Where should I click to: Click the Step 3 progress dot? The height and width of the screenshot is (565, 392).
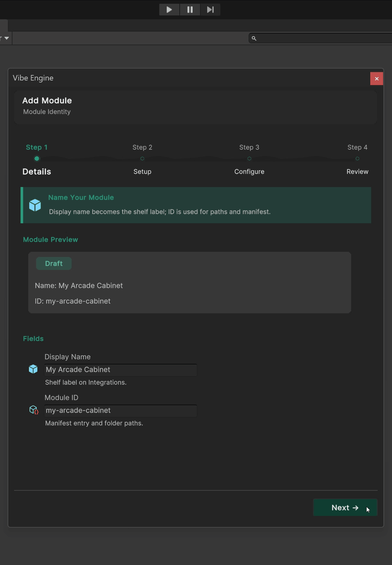coord(249,159)
